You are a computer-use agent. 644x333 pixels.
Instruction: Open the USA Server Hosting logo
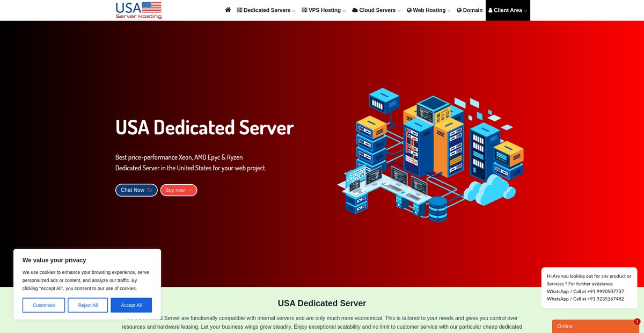pos(138,10)
